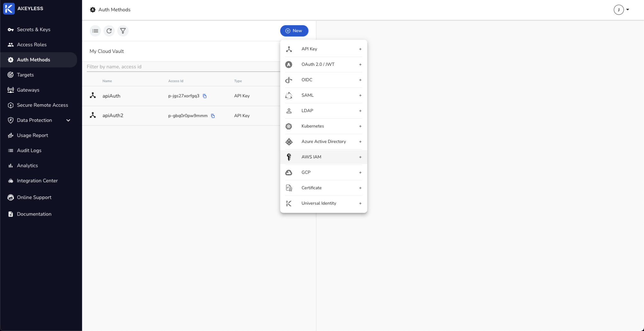This screenshot has width=644, height=331.
Task: Expand the Data Protection chevron
Action: (68, 120)
